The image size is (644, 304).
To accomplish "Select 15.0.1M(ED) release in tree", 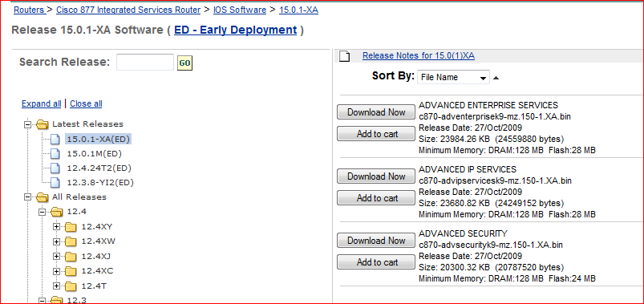I will tap(95, 154).
